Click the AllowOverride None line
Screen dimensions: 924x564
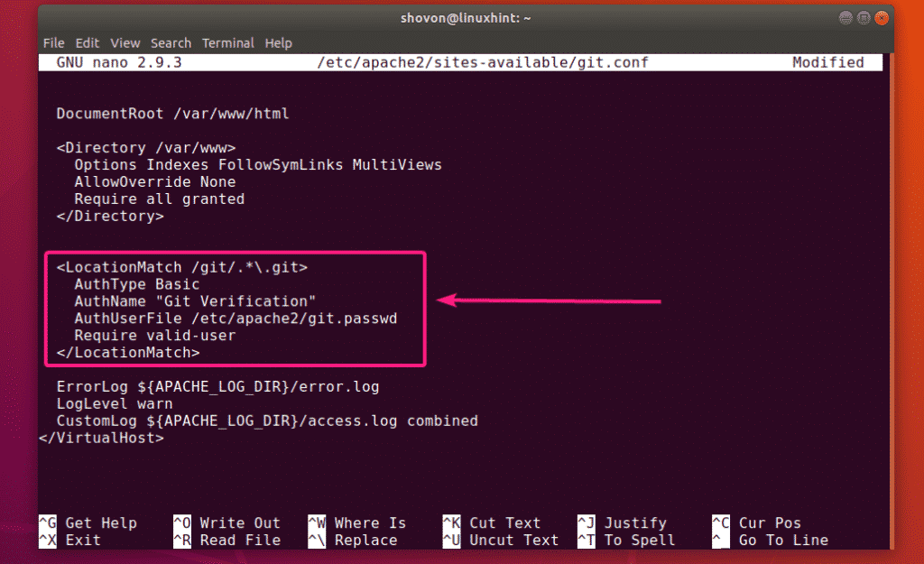click(154, 182)
